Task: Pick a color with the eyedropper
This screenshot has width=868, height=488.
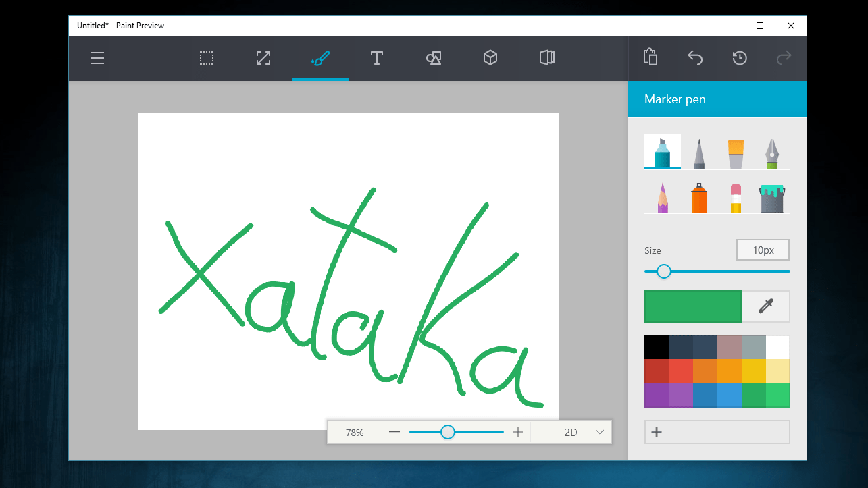Action: [x=765, y=306]
